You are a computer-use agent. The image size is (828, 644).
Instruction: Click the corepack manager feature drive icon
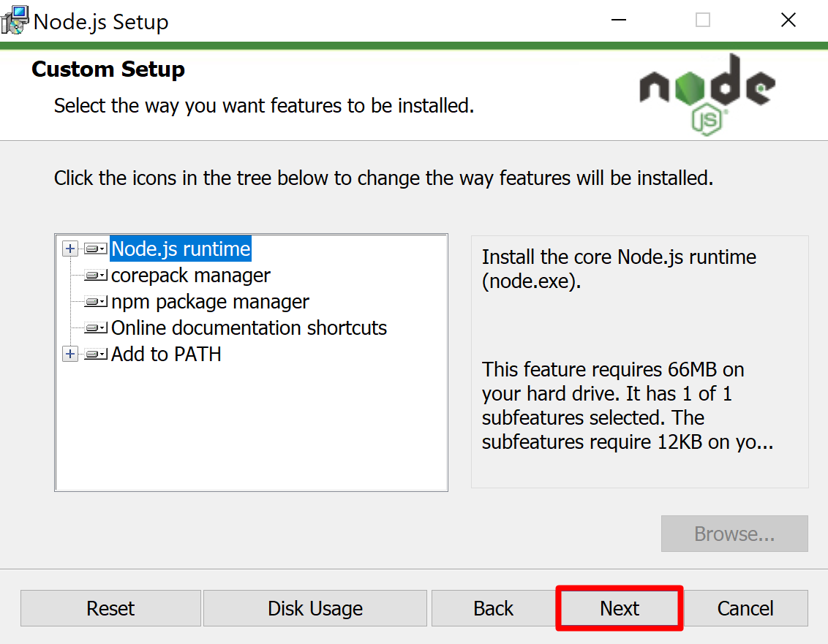coord(96,276)
